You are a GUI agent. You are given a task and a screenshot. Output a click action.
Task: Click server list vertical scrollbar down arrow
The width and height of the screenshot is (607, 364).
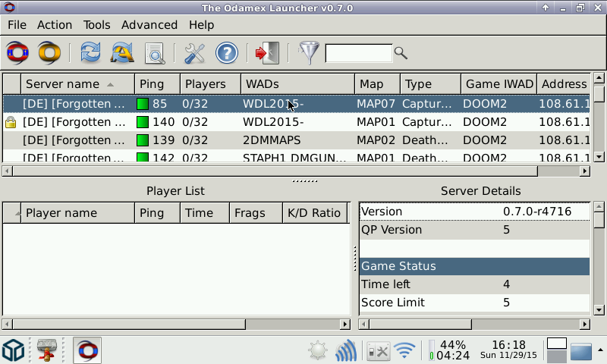coord(599,157)
